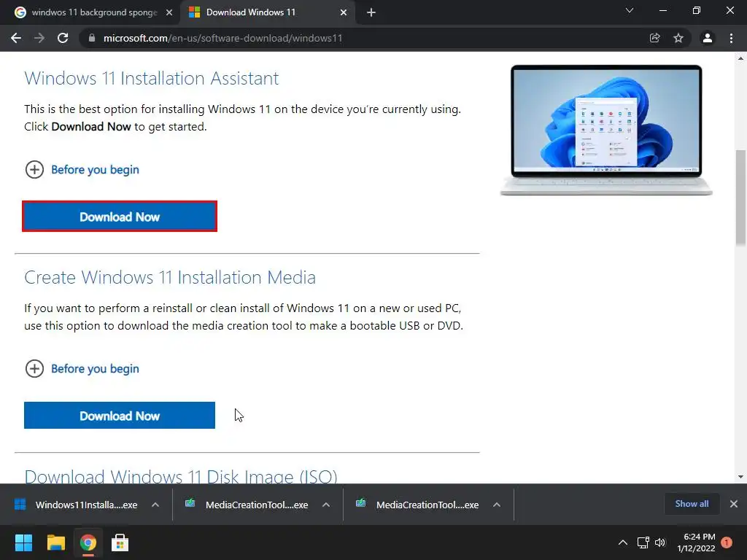Click the Windows 11 Installation Assistant heading

[152, 78]
